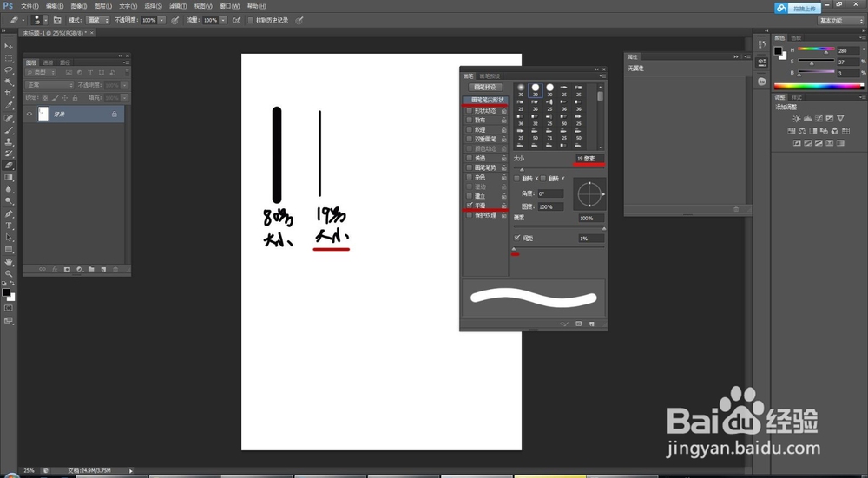Select the Hand tool
The image size is (868, 478).
tap(9, 262)
